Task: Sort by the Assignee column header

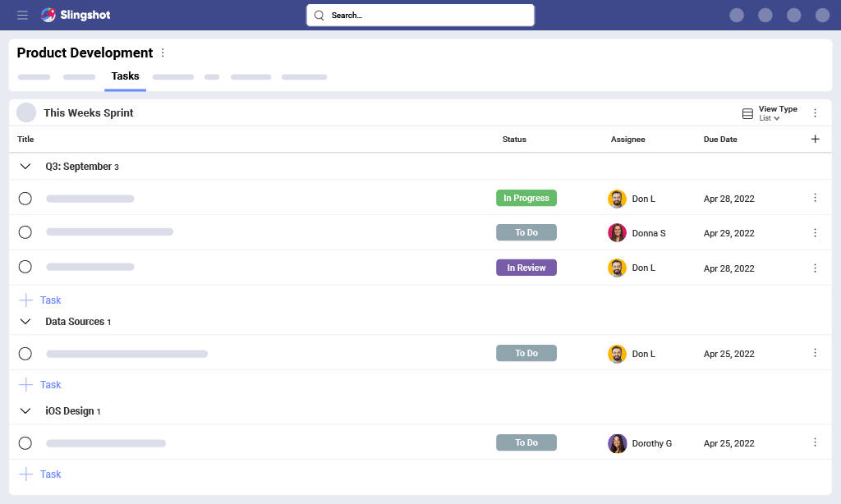Action: 627,140
